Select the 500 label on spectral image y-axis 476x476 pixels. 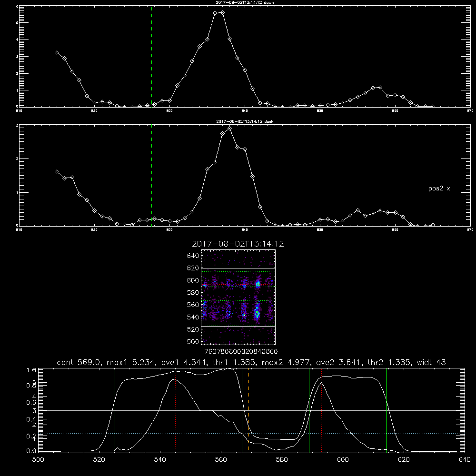(193, 341)
